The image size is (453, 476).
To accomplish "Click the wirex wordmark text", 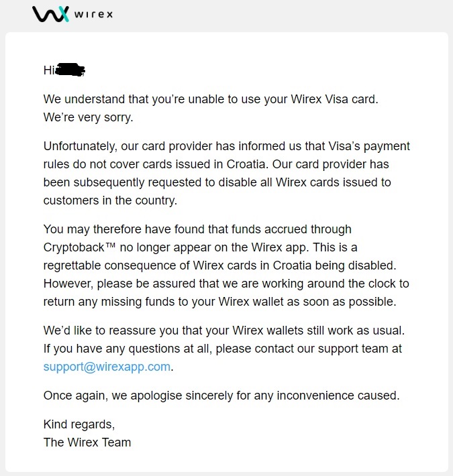I will coord(93,13).
